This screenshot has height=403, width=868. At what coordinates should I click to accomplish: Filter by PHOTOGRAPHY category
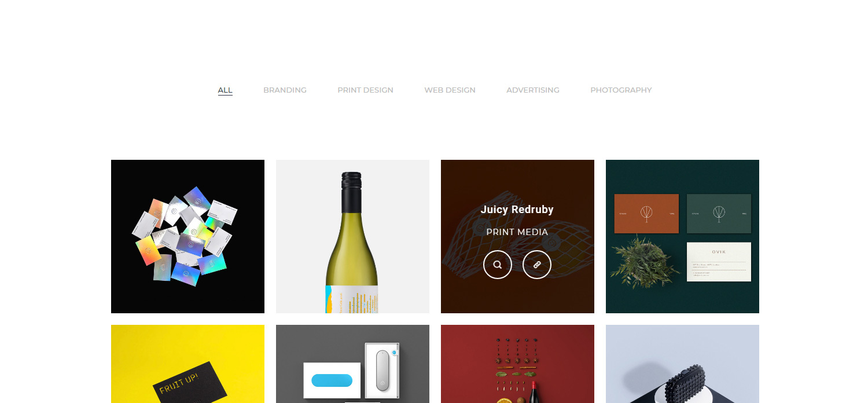tap(621, 90)
